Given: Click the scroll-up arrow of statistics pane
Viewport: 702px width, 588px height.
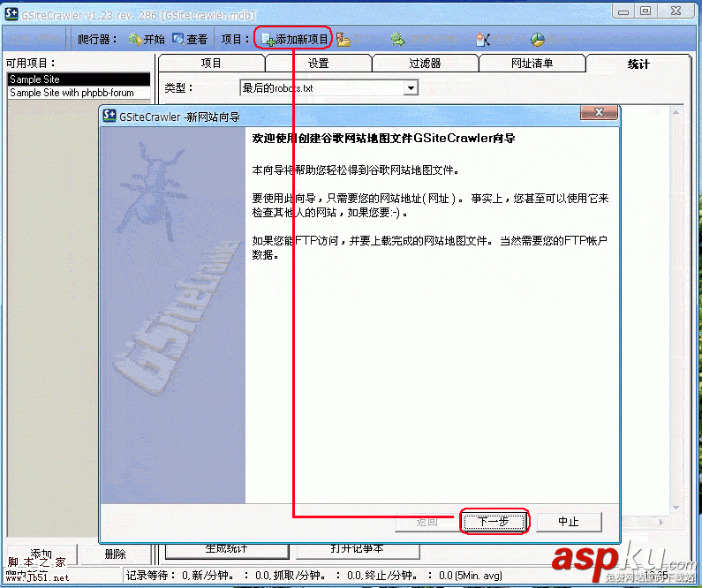Looking at the screenshot, I should coord(676,112).
